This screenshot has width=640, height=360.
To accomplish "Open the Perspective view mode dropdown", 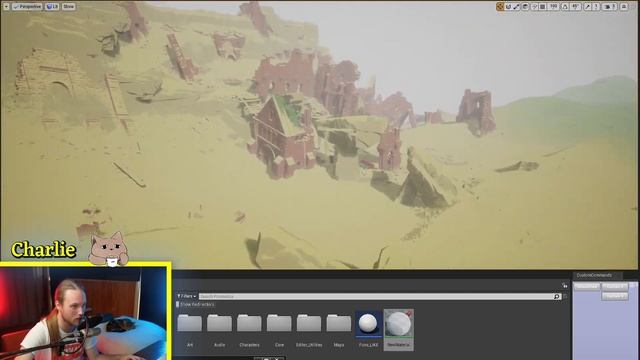I will coord(27,7).
